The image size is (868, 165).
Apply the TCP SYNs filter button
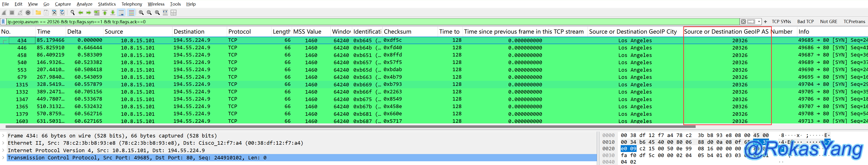coord(781,21)
